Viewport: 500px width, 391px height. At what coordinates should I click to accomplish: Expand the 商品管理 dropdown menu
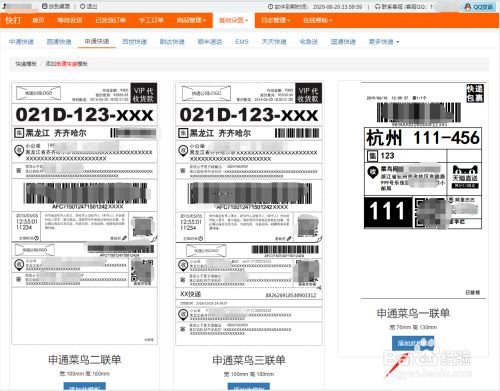[x=191, y=20]
